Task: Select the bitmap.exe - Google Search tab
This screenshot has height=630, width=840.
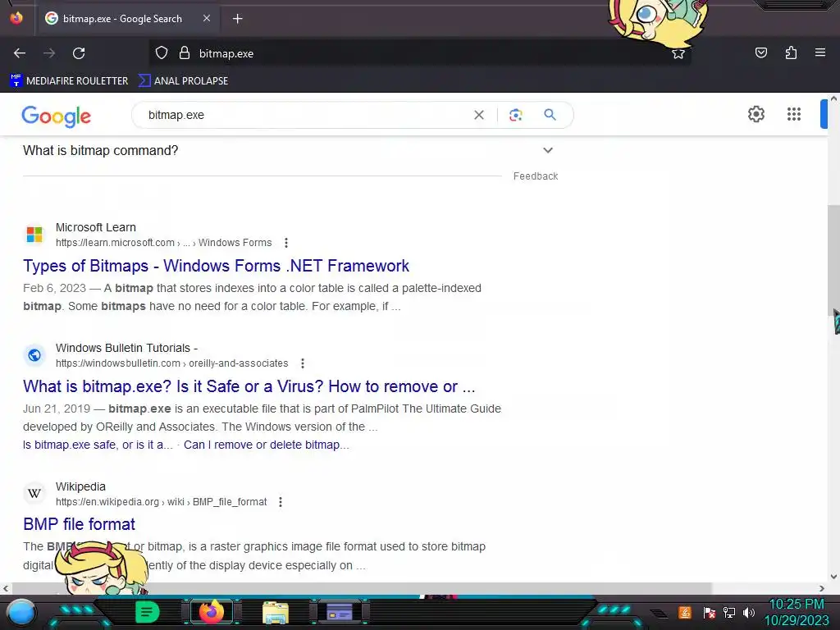Action: pyautogui.click(x=127, y=19)
